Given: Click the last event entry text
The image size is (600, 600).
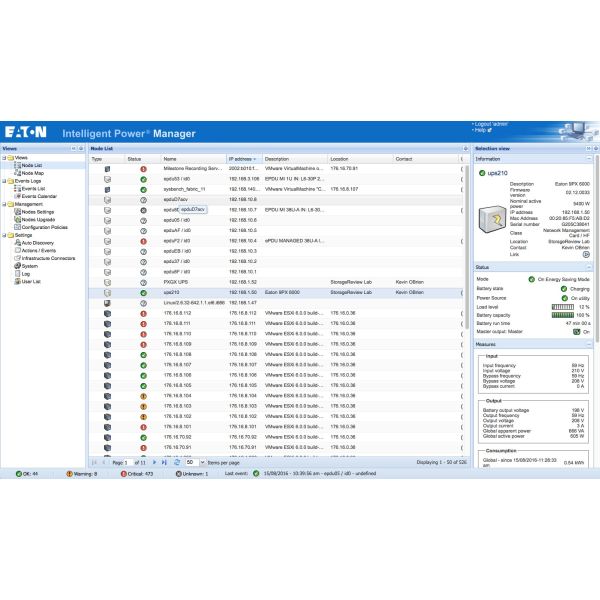Looking at the screenshot, I should click(320, 474).
